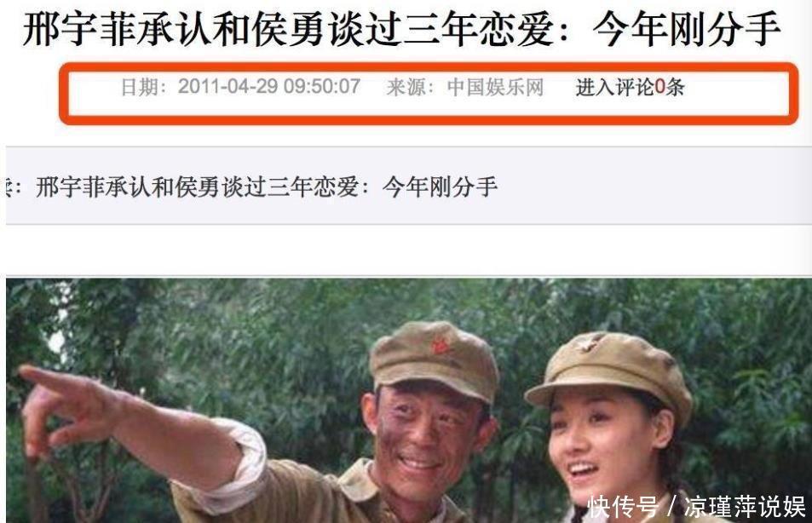The width and height of the screenshot is (812, 523).
Task: Click the timestamp 09:50:07
Action: click(x=321, y=87)
